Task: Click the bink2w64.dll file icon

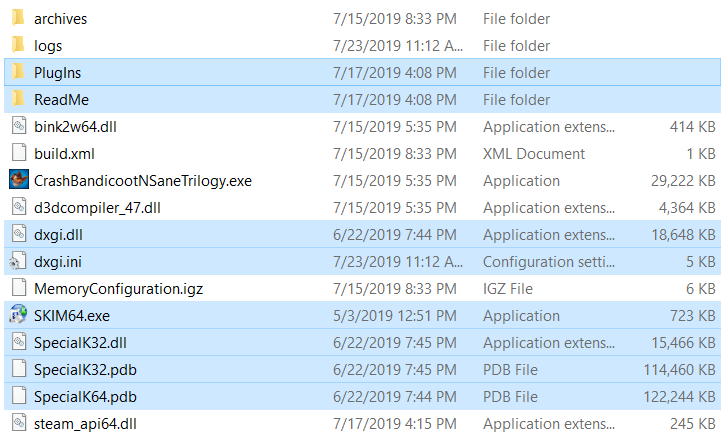Action: (18, 127)
